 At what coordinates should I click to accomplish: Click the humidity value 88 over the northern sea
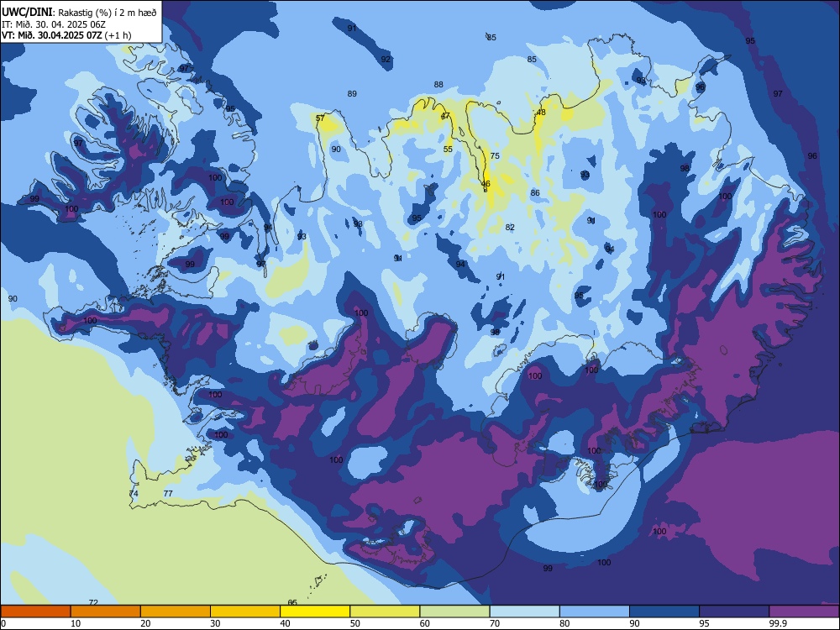(x=438, y=84)
